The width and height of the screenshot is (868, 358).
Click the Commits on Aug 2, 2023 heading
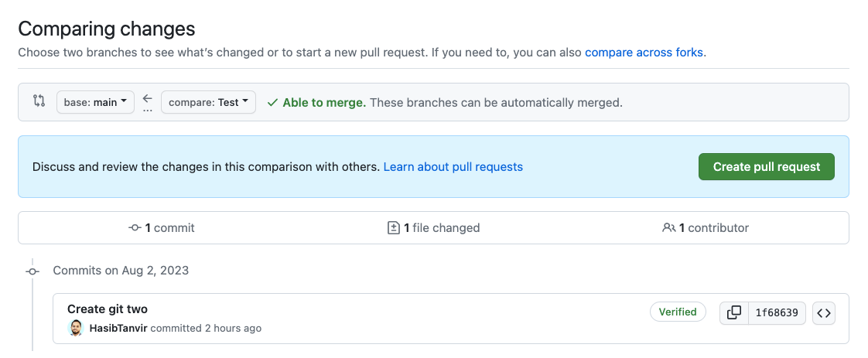121,271
